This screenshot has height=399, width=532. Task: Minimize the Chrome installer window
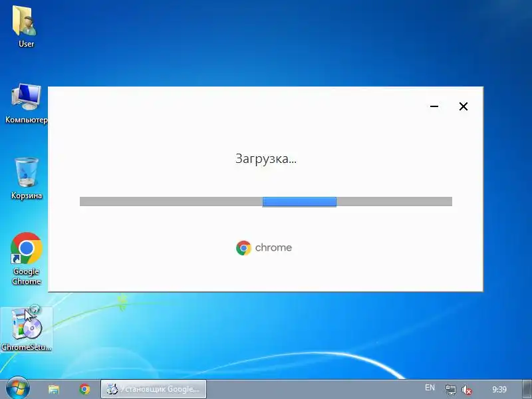434,106
